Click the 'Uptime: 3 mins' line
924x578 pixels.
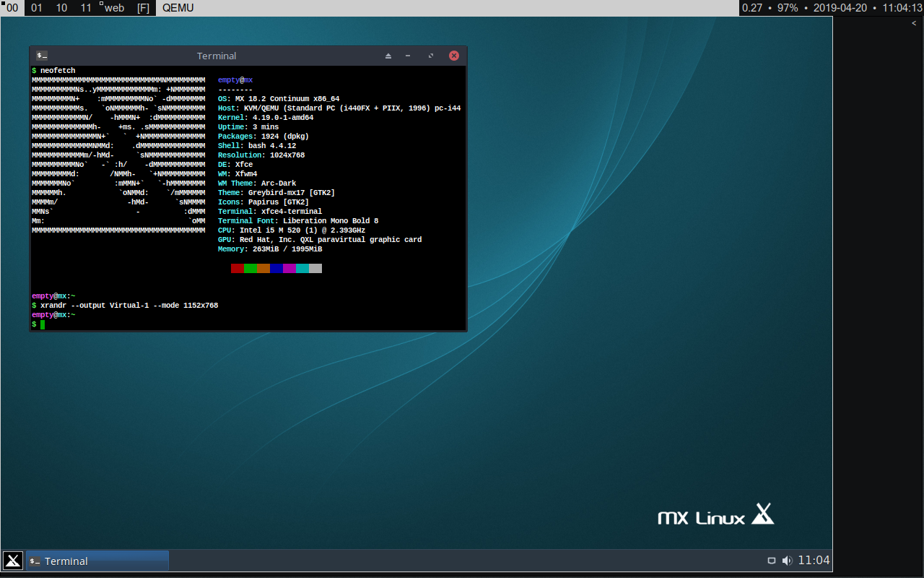tap(248, 127)
